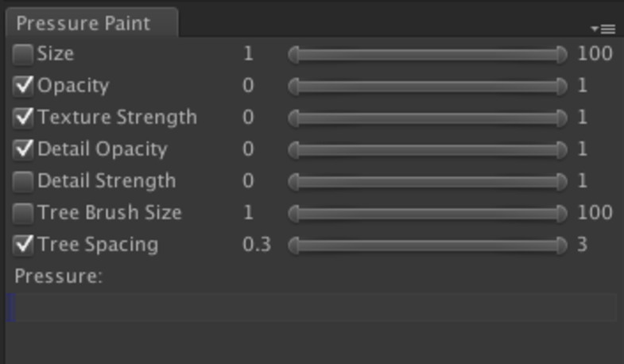Enable the Detail Strength checkbox
624x364 pixels.
click(23, 181)
